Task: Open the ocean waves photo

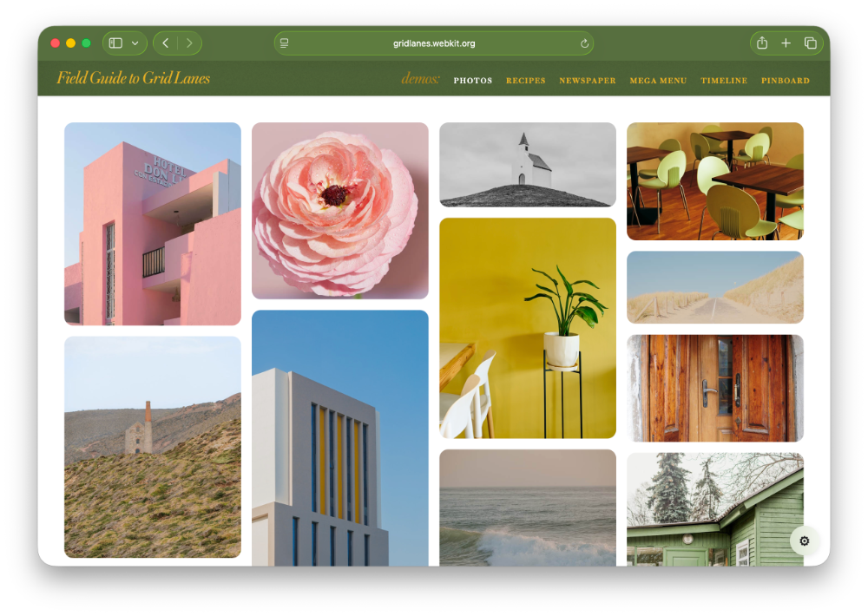Action: tap(528, 508)
